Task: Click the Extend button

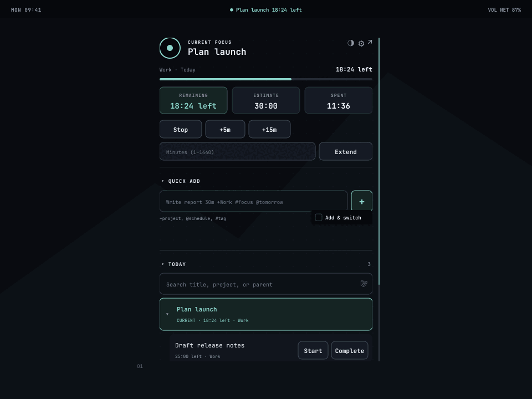Action: point(345,151)
